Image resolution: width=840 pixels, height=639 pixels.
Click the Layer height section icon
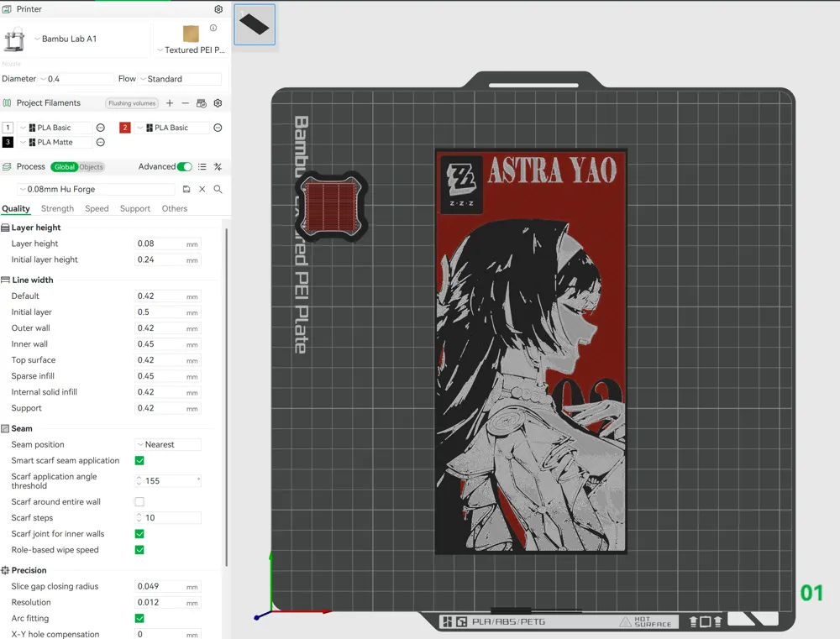5,228
